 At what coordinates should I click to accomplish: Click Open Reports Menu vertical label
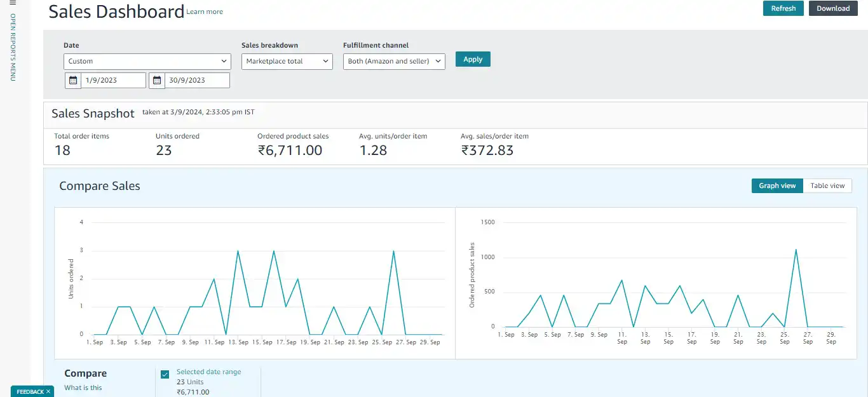[13, 47]
